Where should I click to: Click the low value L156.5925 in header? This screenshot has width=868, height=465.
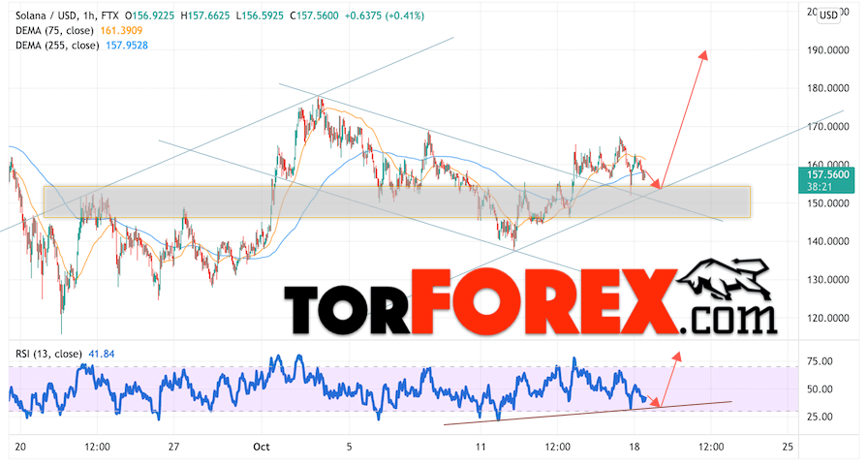pos(261,16)
